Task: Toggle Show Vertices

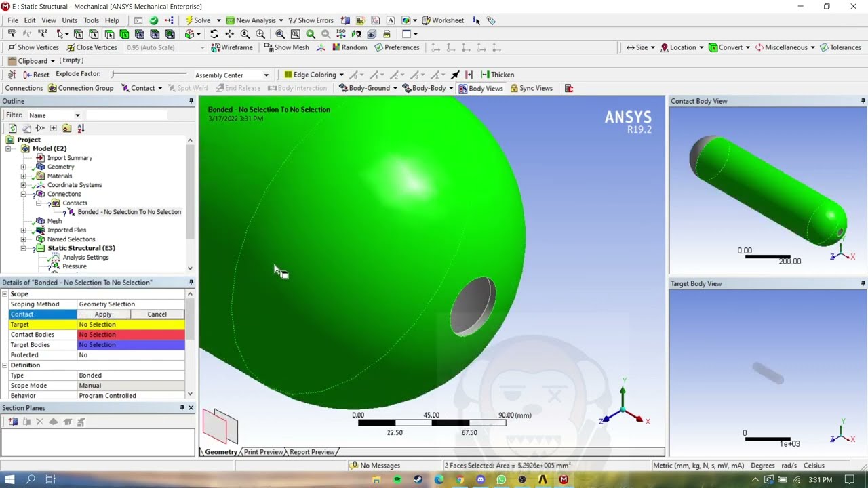Action: [33, 47]
